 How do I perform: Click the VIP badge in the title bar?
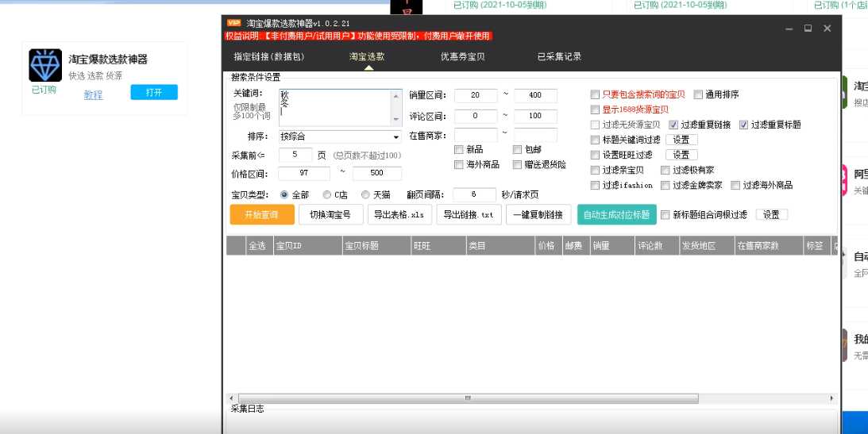233,23
